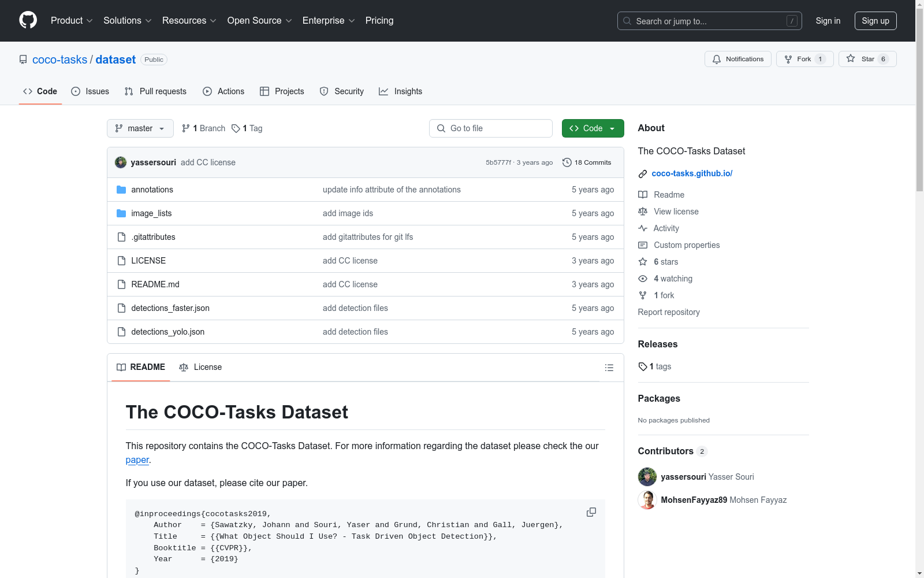Click the commit hash 5b5777f
The image size is (924, 578).
pyautogui.click(x=498, y=162)
